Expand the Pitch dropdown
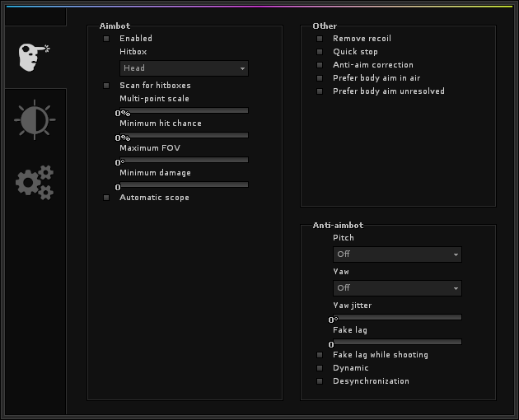Screen dimensions: 519x420 [397, 254]
